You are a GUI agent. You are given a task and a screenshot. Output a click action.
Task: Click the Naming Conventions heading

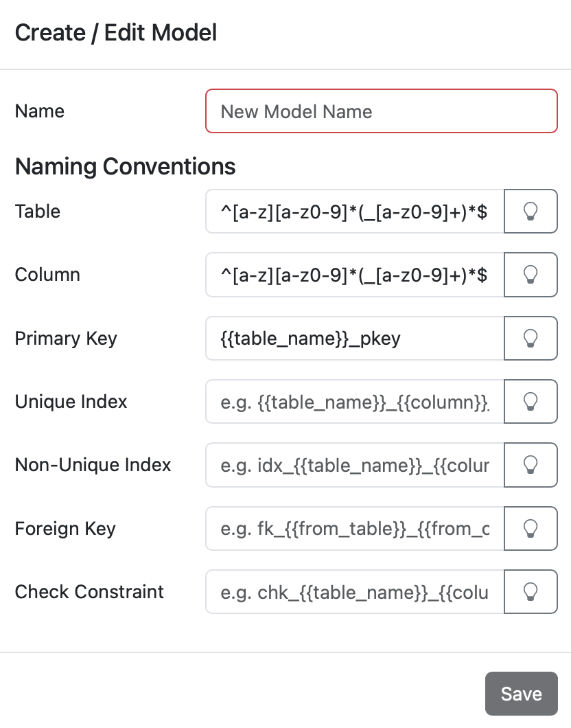pyautogui.click(x=125, y=166)
